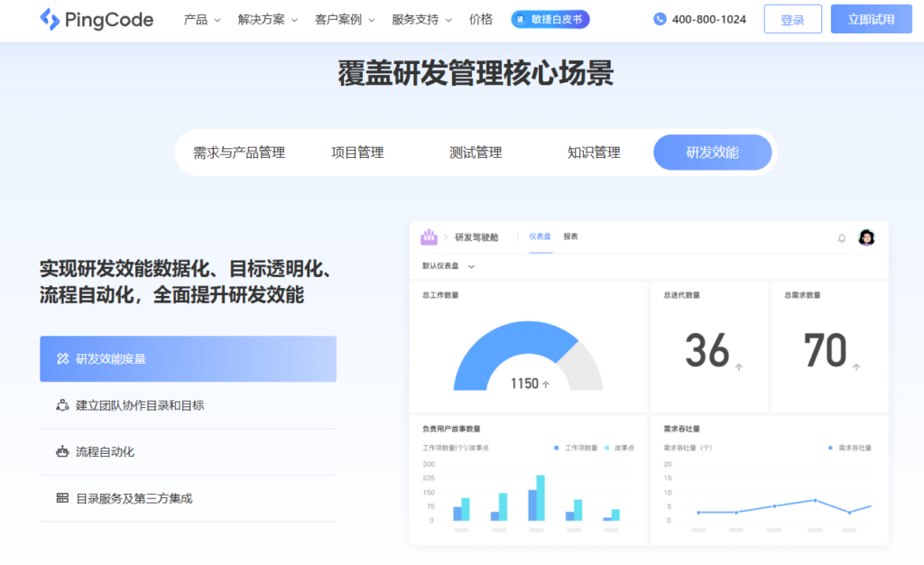Select the 目录服务及第三方集成 item
The image size is (924, 565).
pos(188,498)
